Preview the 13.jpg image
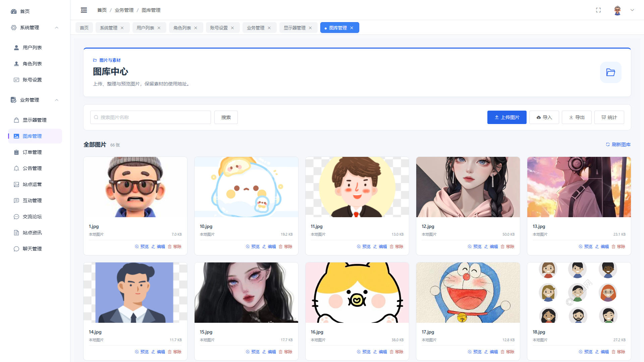Screen dimensions: 644x362 pyautogui.click(x=585, y=247)
